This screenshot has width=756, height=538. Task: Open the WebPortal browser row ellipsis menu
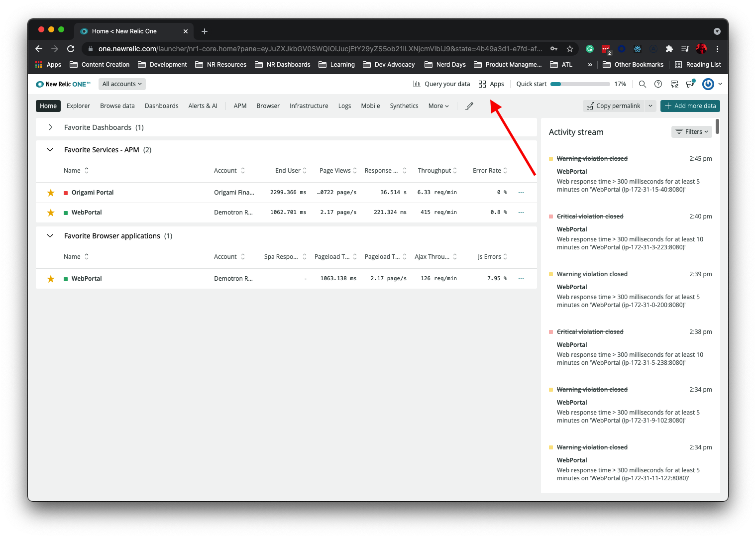tap(521, 279)
